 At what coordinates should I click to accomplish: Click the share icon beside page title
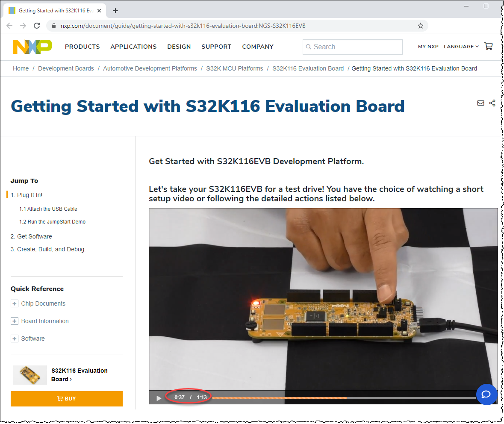(x=492, y=103)
